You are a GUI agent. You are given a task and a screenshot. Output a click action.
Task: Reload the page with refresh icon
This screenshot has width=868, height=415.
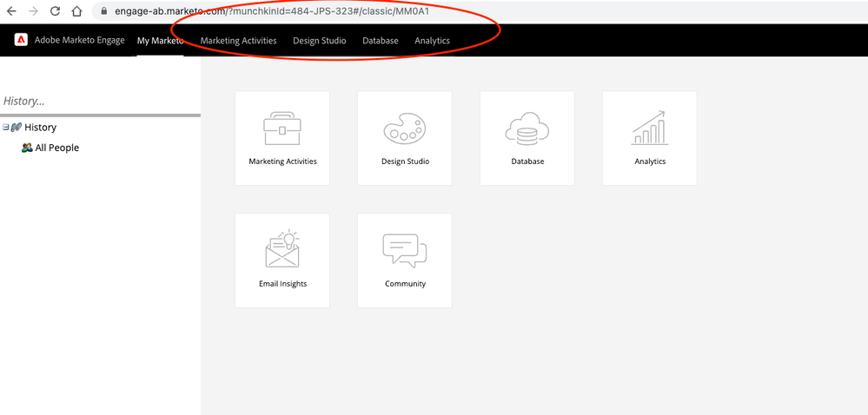tap(55, 11)
